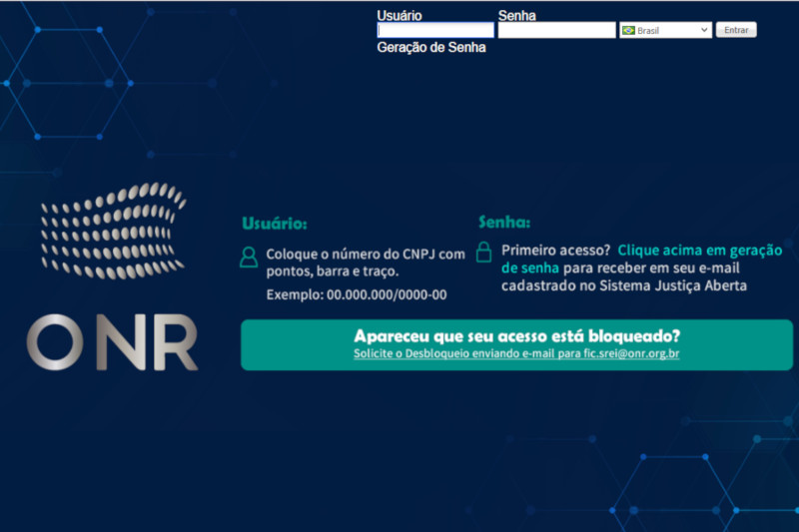The image size is (799, 532).
Task: Click the 'Usuário' label above the field
Action: 399,16
